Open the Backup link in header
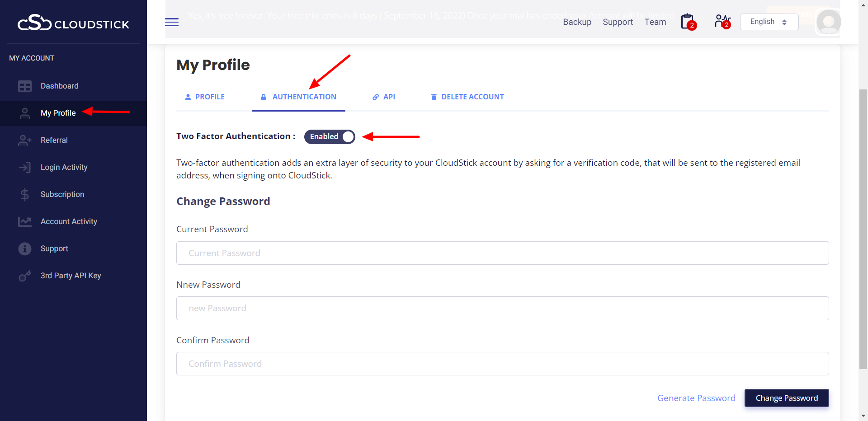The image size is (868, 421). coord(577,22)
